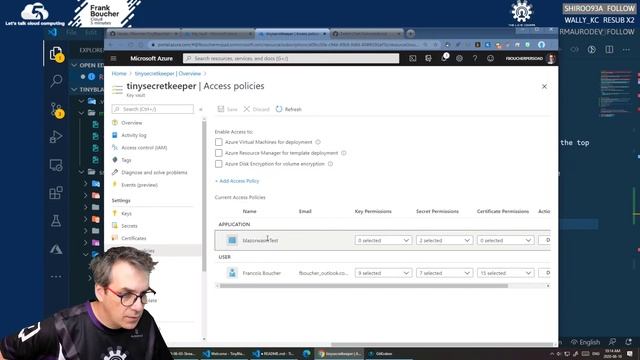Open user Secret Permissions '7 selected' dropdown
This screenshot has width=640, height=360.
444,273
